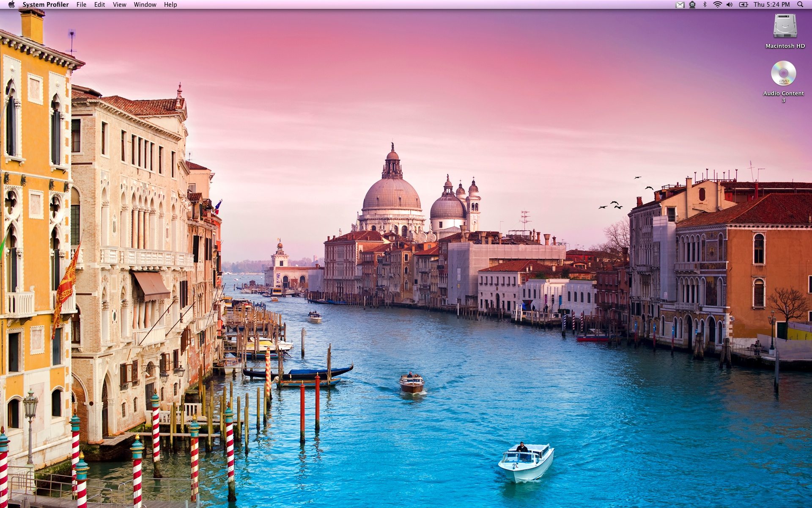Open the View menu

pos(119,5)
